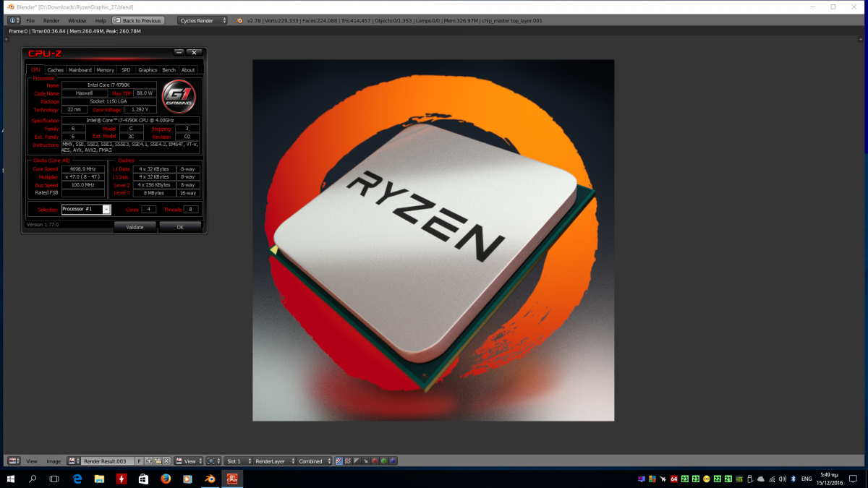The height and width of the screenshot is (488, 868).
Task: Select Color channel display mode
Action: (347, 461)
